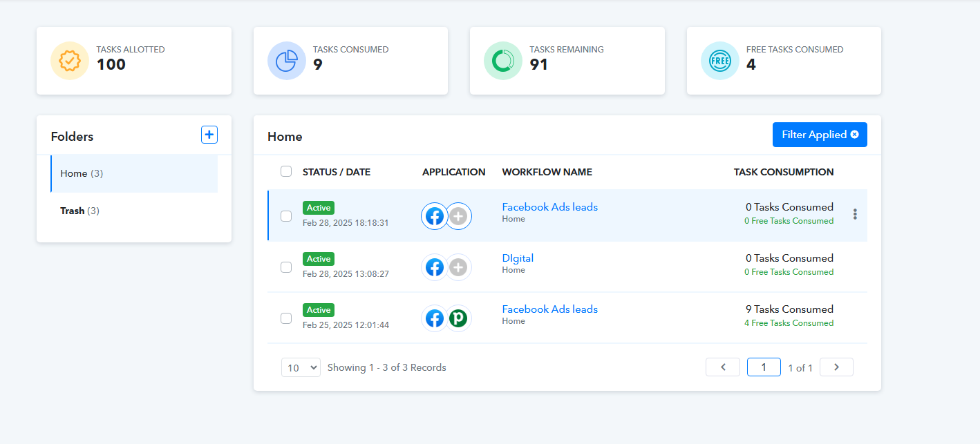980x444 pixels.
Task: Click the TASK CONSUMPTION column header
Action: click(784, 172)
